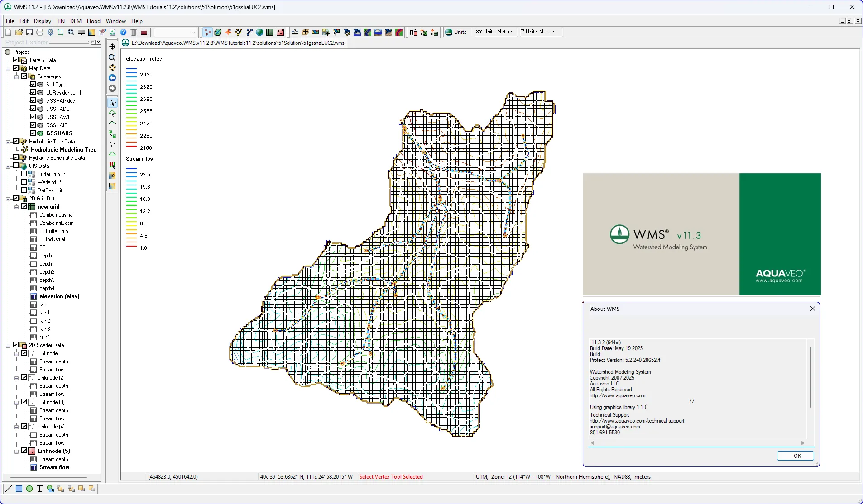Click the About dialog vertical scrollbar
The height and width of the screenshot is (504, 863).
point(810,377)
